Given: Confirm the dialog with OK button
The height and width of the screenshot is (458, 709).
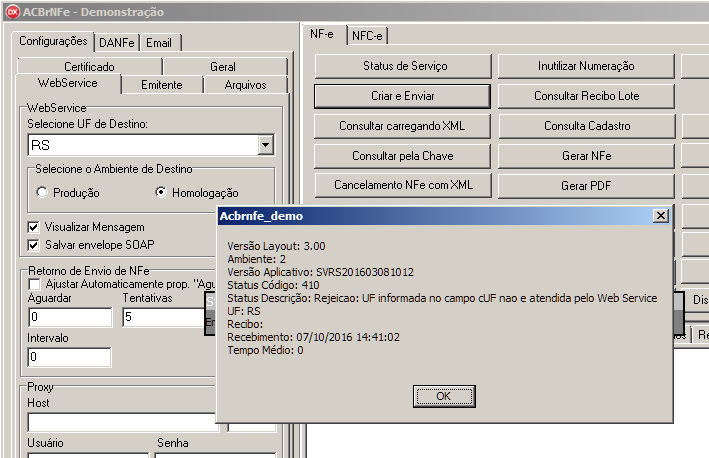Looking at the screenshot, I should pyautogui.click(x=444, y=396).
